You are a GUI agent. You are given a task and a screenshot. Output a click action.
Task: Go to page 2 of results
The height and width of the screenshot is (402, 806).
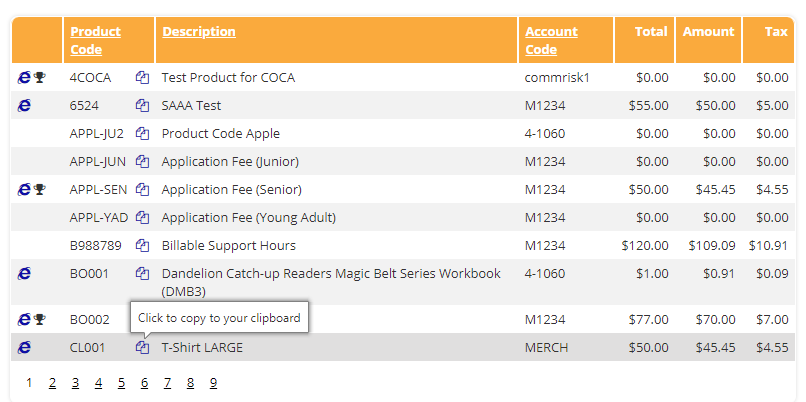(52, 383)
